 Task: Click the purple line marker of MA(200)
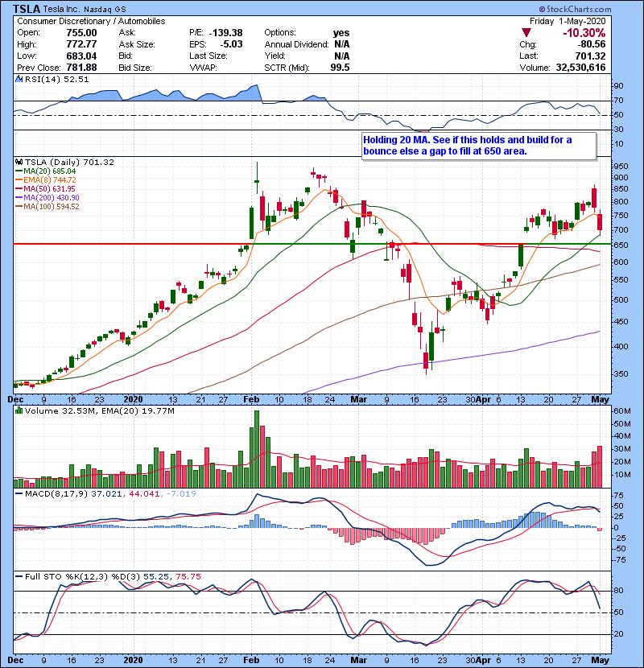click(19, 198)
